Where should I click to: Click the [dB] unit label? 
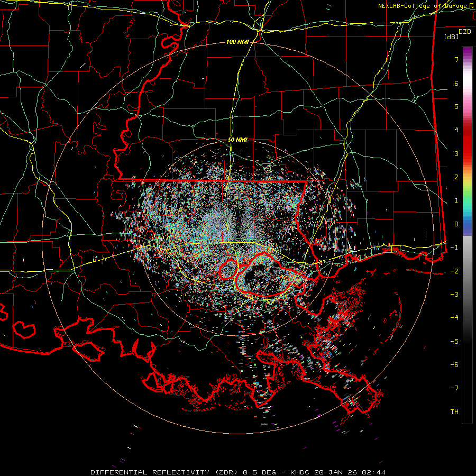point(452,36)
